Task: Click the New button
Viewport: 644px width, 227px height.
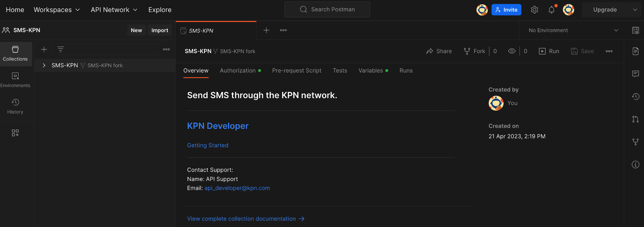Action: tap(136, 30)
